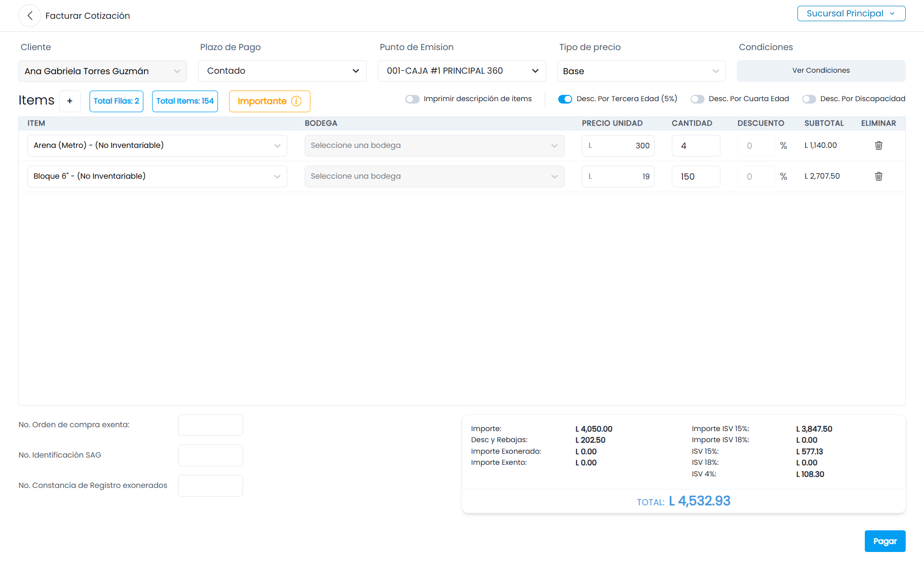The height and width of the screenshot is (578, 924).
Task: Focus No. Constancia de Registro exonerados field
Action: pyautogui.click(x=210, y=486)
